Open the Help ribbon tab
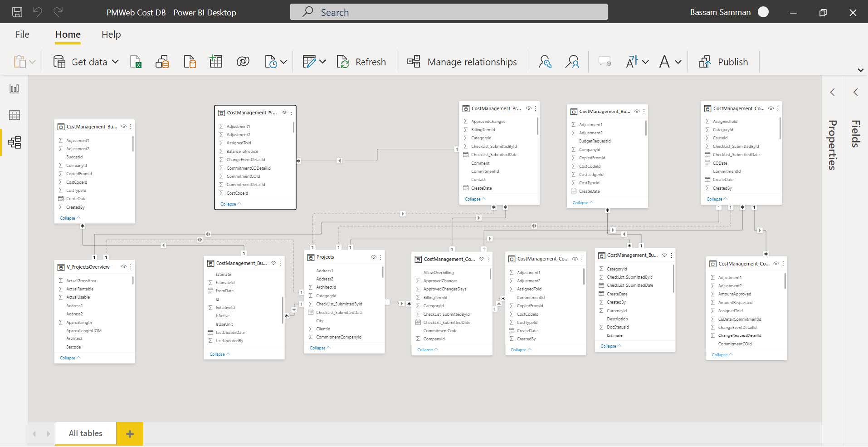 [x=111, y=34]
